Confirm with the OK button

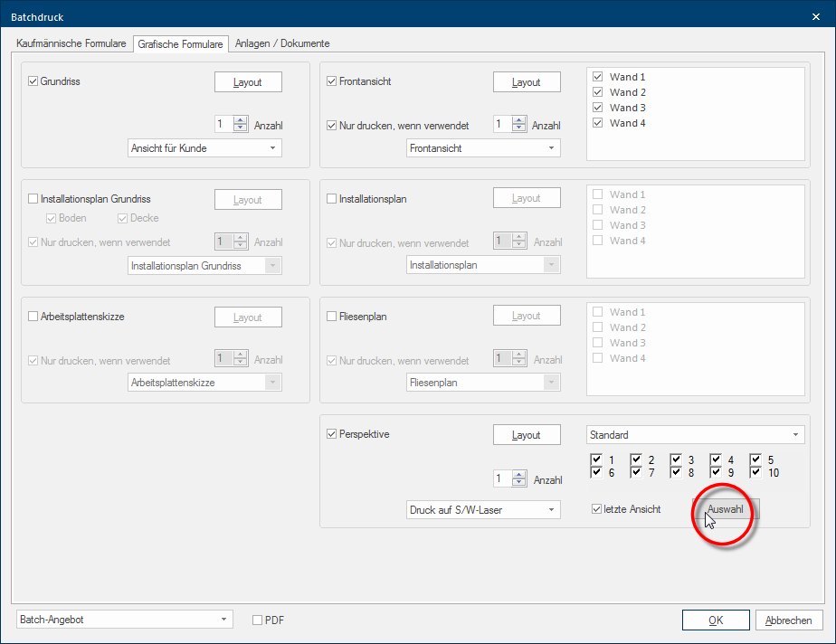coord(716,620)
